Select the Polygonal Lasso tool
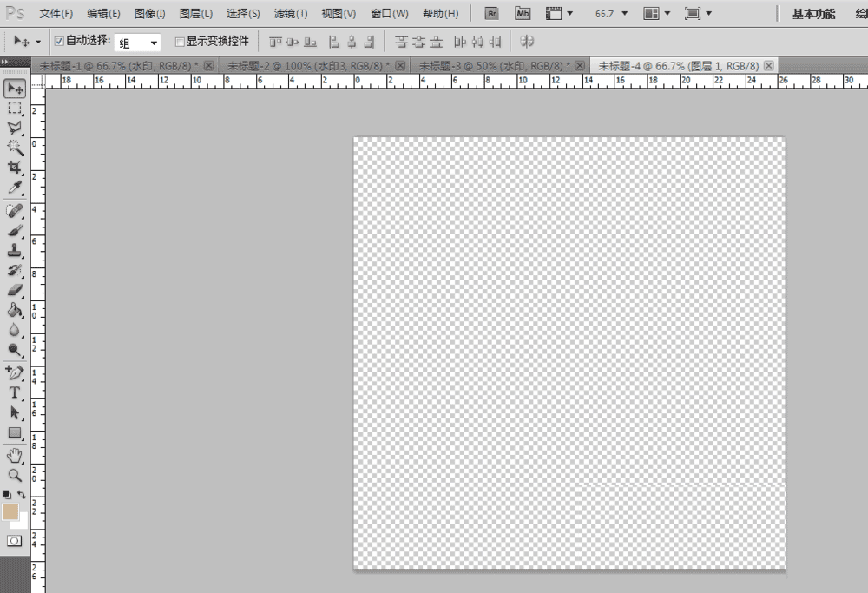The image size is (868, 593). pyautogui.click(x=15, y=128)
